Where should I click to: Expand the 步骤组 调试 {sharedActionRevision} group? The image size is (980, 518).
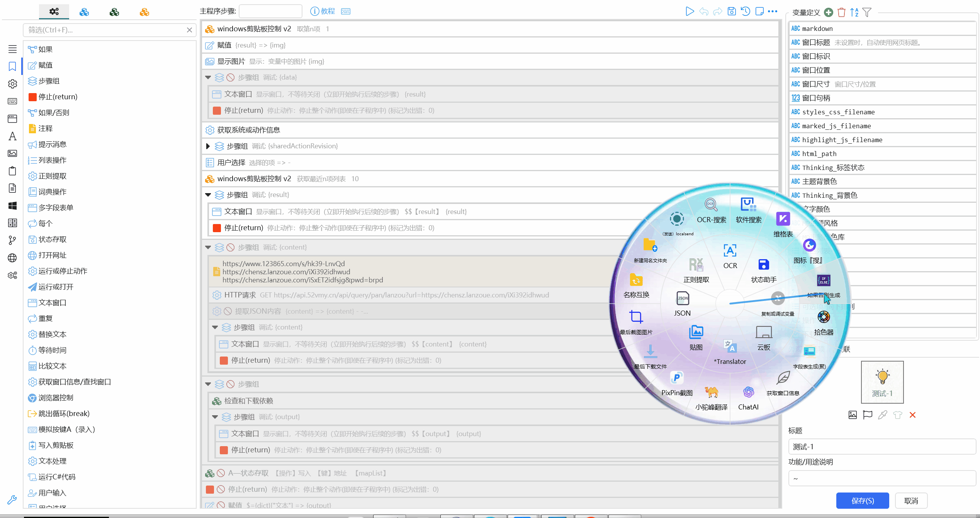click(208, 146)
